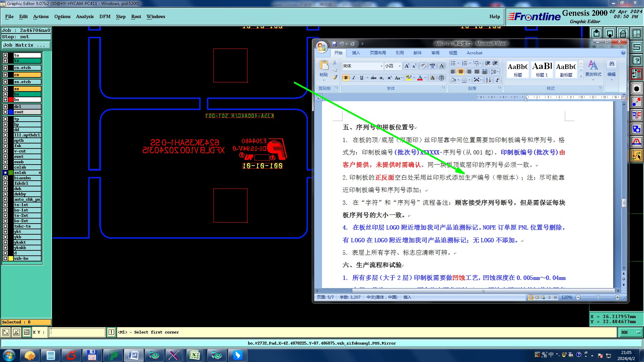
Task: Click the strikethrough abc button in Word
Action: point(373,78)
